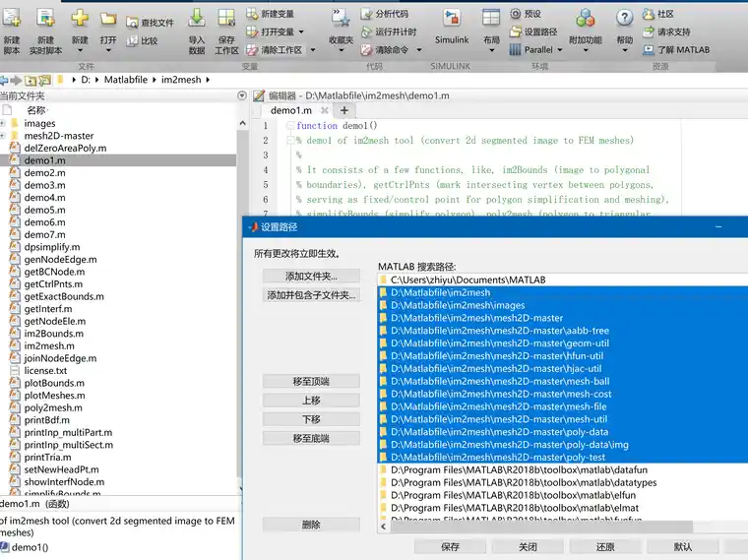Select license.txt in the file list
Image resolution: width=748 pixels, height=560 pixels.
click(x=45, y=371)
